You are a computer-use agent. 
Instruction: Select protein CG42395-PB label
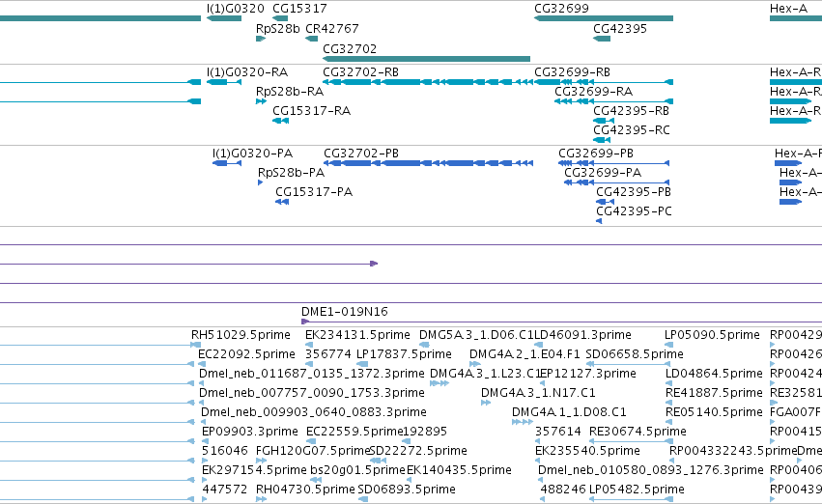pos(634,192)
